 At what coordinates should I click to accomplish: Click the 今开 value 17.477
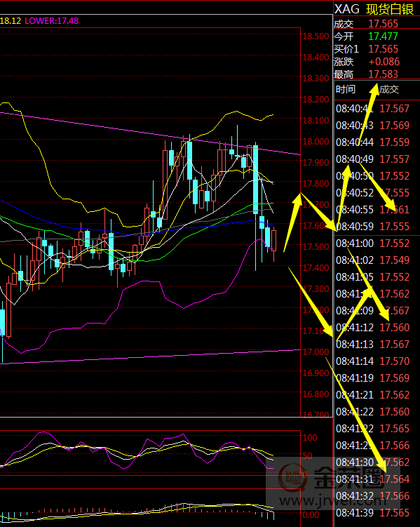(383, 36)
